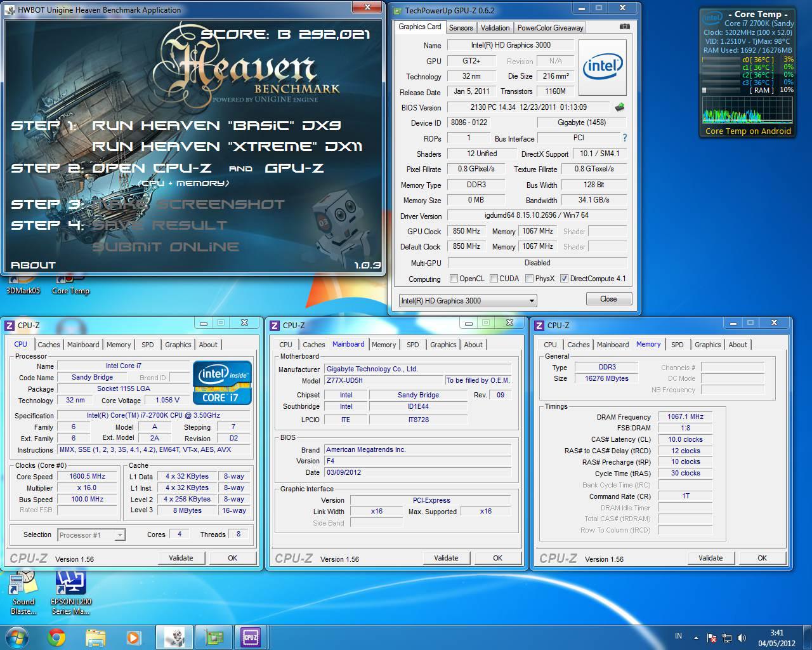Open the PowerColor Giveaway tab in GPU-Z
The height and width of the screenshot is (650, 812).
(x=550, y=28)
